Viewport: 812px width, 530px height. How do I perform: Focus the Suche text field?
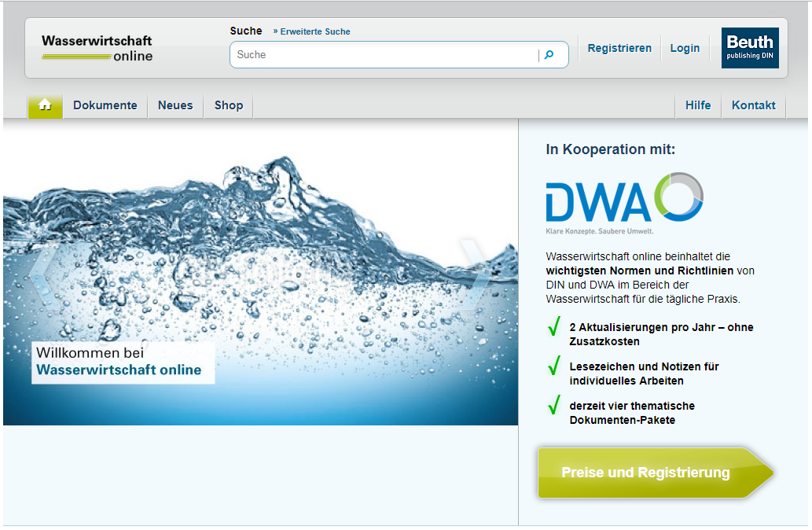click(x=384, y=55)
